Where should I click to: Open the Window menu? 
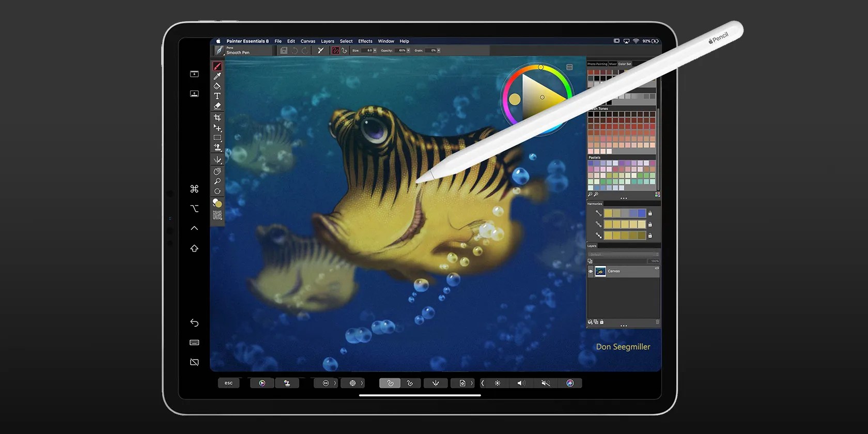(386, 41)
